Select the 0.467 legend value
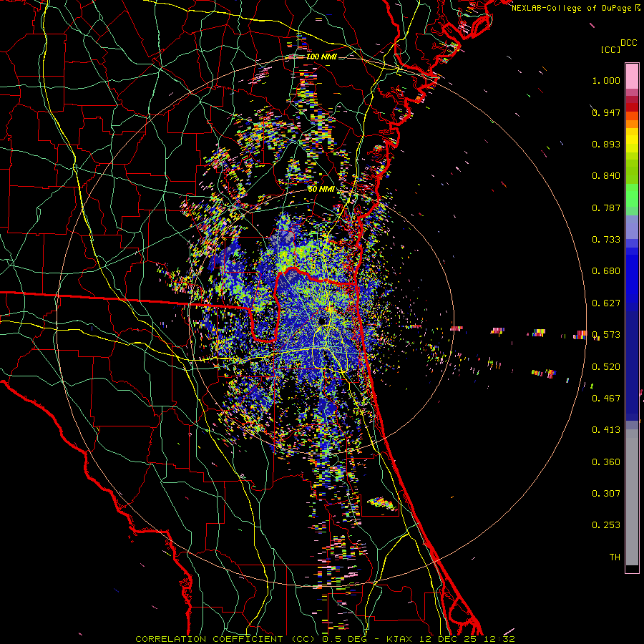The height and width of the screenshot is (644, 644). 606,399
